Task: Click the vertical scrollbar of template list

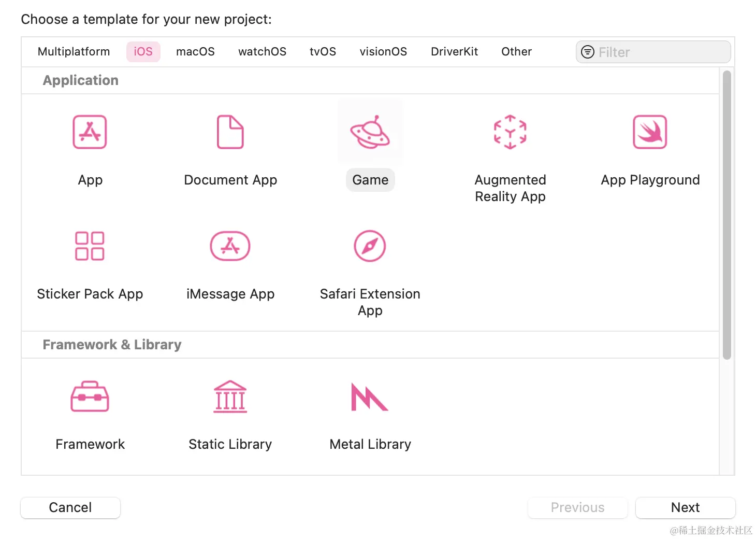Action: pos(727,215)
